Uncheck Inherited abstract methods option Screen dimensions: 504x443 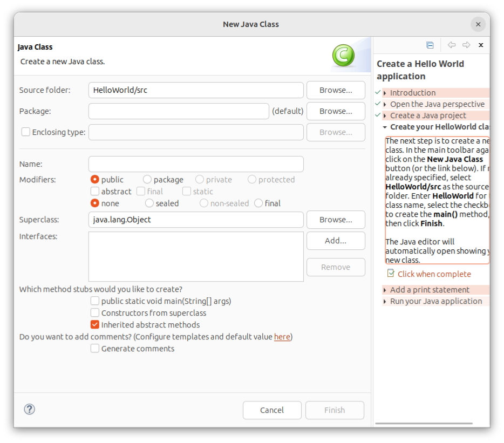(x=95, y=325)
